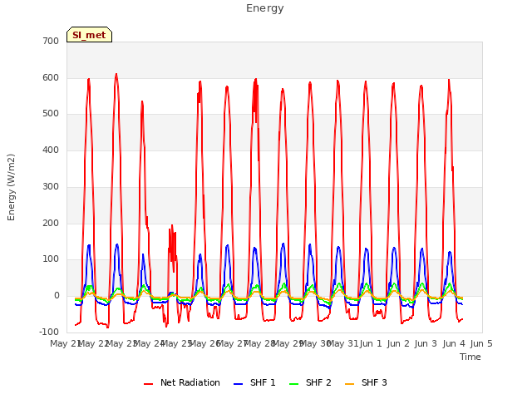Click the 600 y-axis tick label

click(51, 77)
